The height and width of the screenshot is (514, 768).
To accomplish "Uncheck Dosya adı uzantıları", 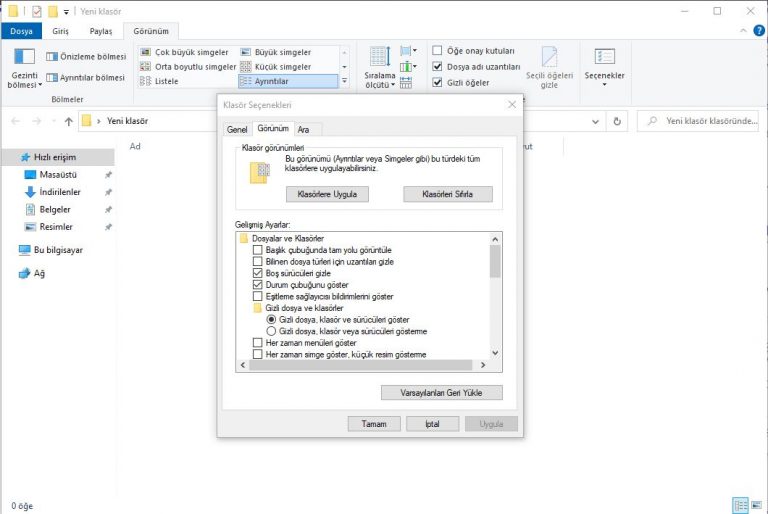I will pos(437,66).
